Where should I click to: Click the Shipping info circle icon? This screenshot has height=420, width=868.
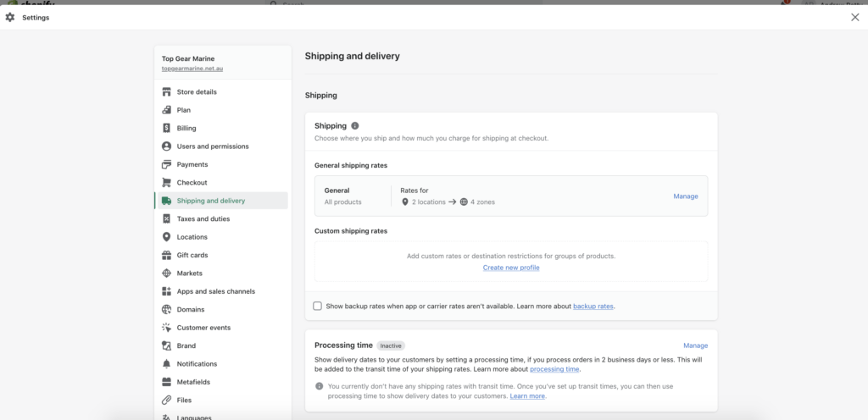(355, 125)
